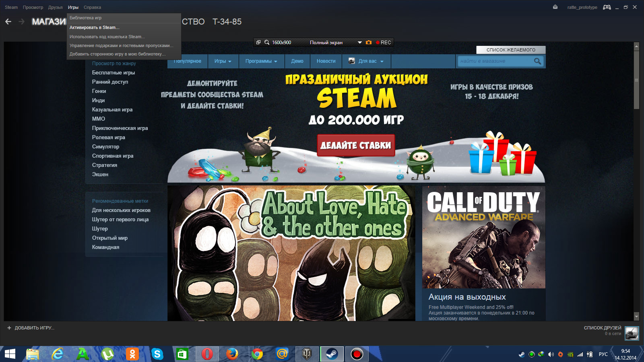Click the battery icon in system tray

click(x=590, y=354)
